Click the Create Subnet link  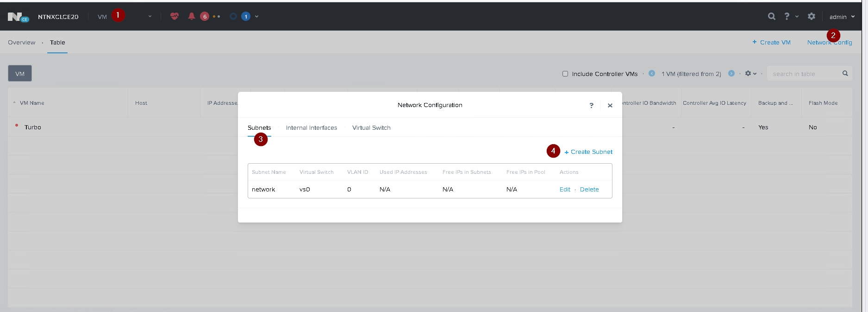tap(588, 152)
